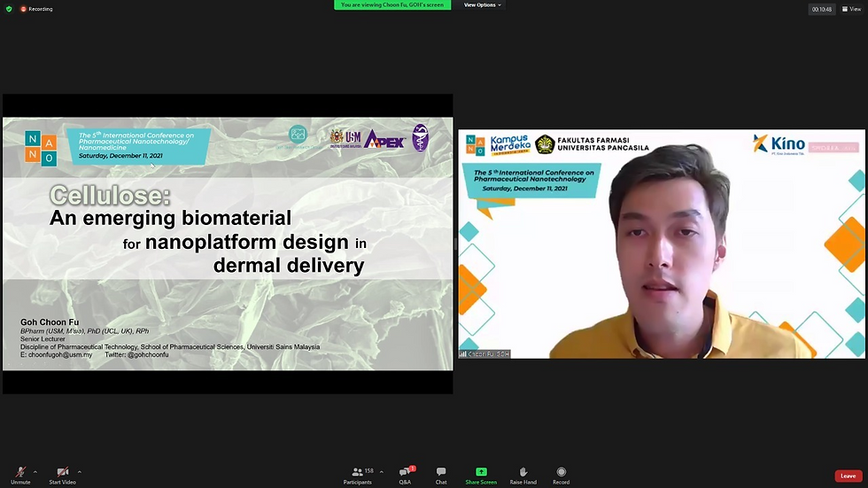
Task: Unmute the microphone
Action: [20, 476]
